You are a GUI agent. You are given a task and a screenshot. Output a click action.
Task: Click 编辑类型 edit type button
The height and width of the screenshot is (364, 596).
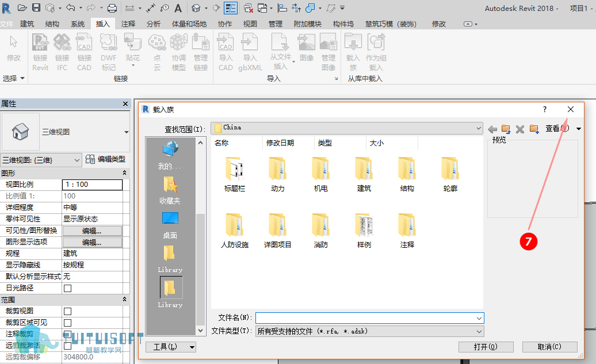pyautogui.click(x=105, y=159)
